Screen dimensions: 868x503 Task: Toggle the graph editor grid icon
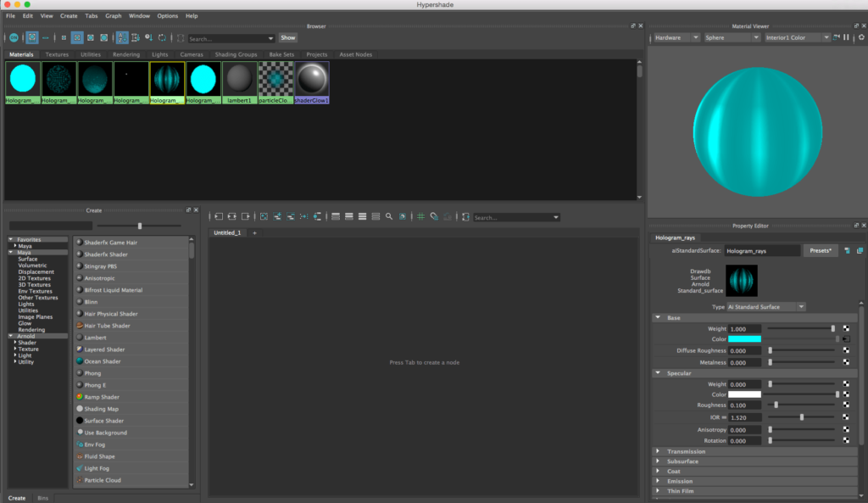(x=420, y=216)
